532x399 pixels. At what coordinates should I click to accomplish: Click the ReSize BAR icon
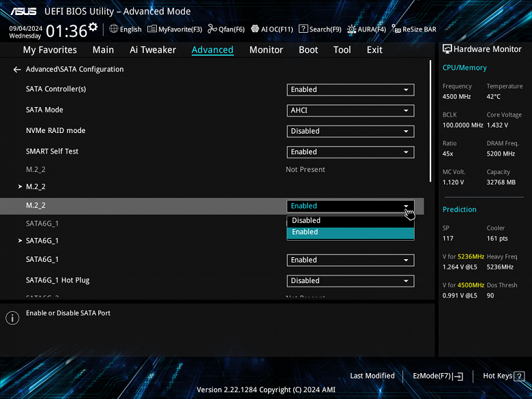[396, 29]
